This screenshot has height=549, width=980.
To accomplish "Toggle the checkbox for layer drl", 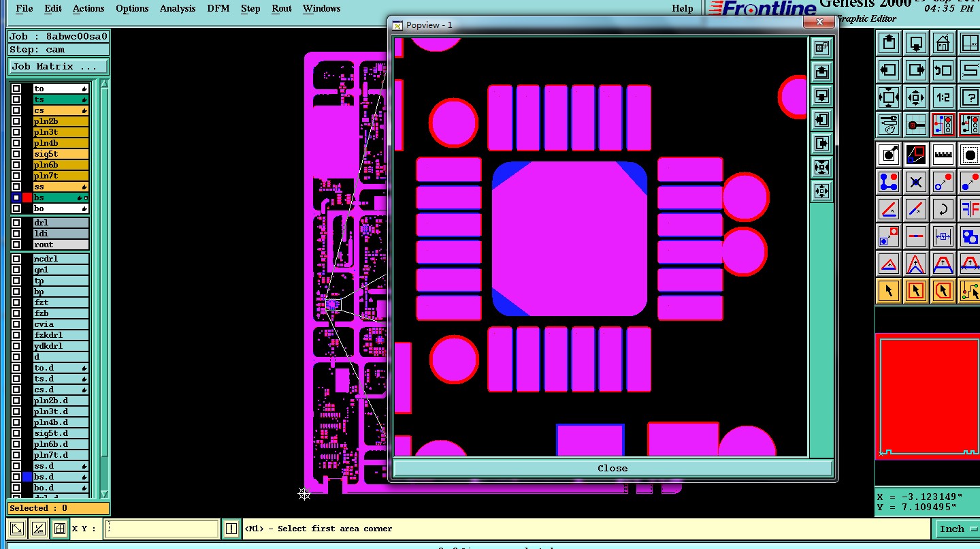I will pyautogui.click(x=16, y=223).
